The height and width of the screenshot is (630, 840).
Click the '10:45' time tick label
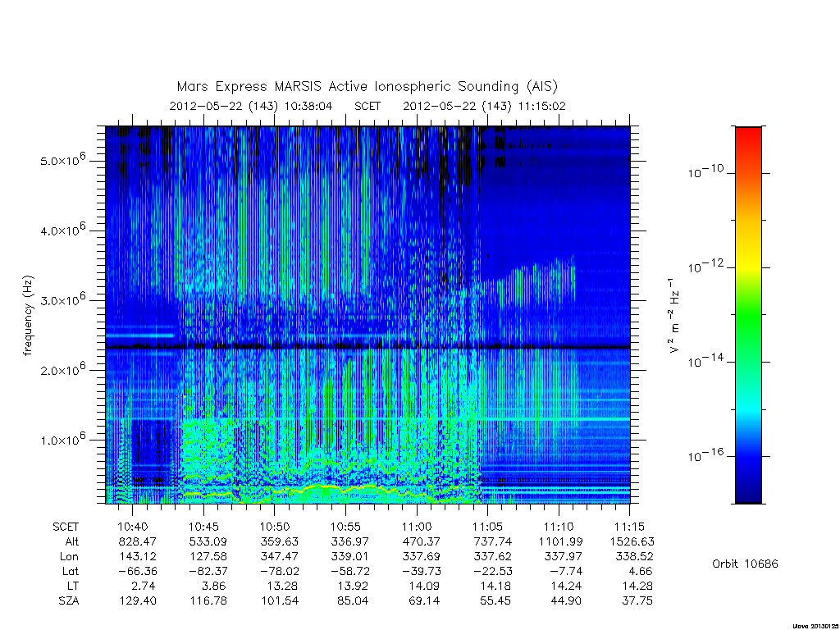pos(203,527)
